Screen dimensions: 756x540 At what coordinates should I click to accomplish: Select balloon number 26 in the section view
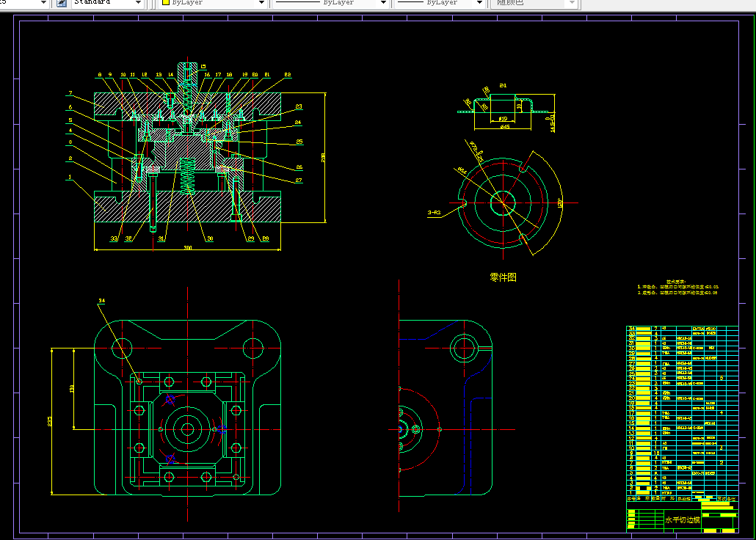point(299,167)
